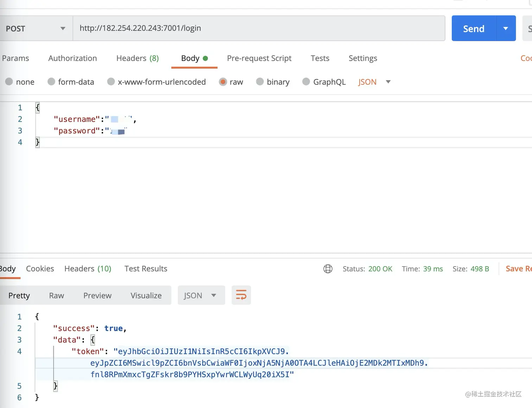The height and width of the screenshot is (408, 532).
Task: Switch to the Tests tab
Action: pos(320,58)
